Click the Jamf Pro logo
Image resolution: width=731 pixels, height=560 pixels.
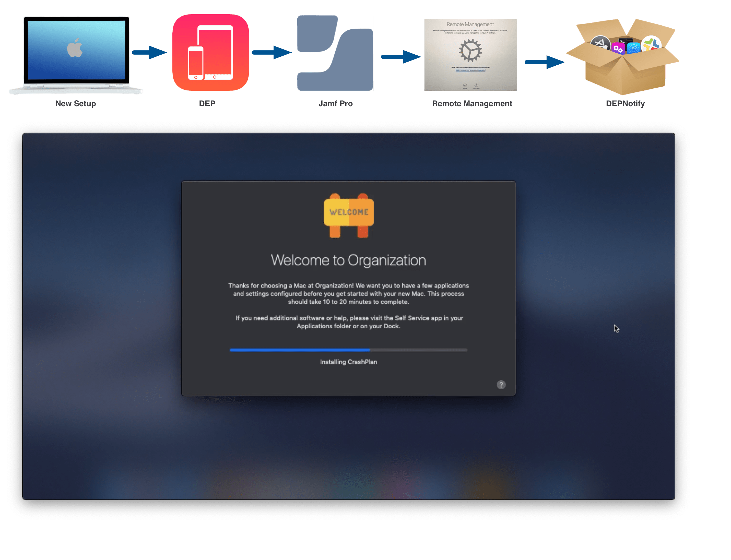click(x=335, y=53)
